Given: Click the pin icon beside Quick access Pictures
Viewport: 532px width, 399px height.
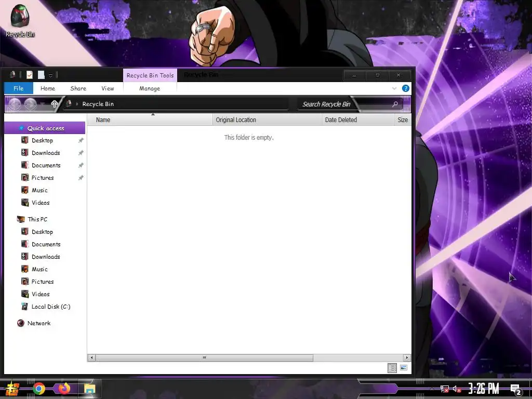Looking at the screenshot, I should tap(81, 178).
